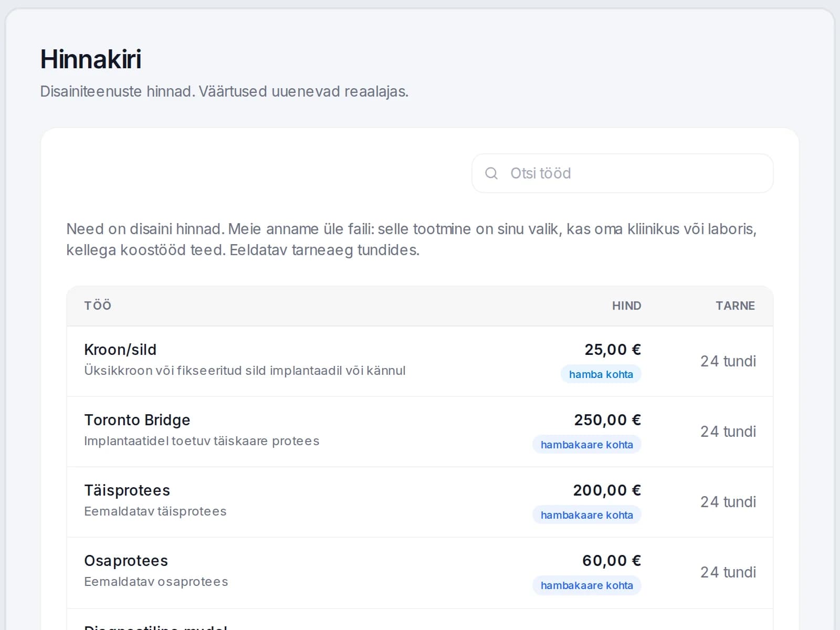Screen dimensions: 840x630
Task: Click the 'HIND' column header
Action: tap(626, 306)
